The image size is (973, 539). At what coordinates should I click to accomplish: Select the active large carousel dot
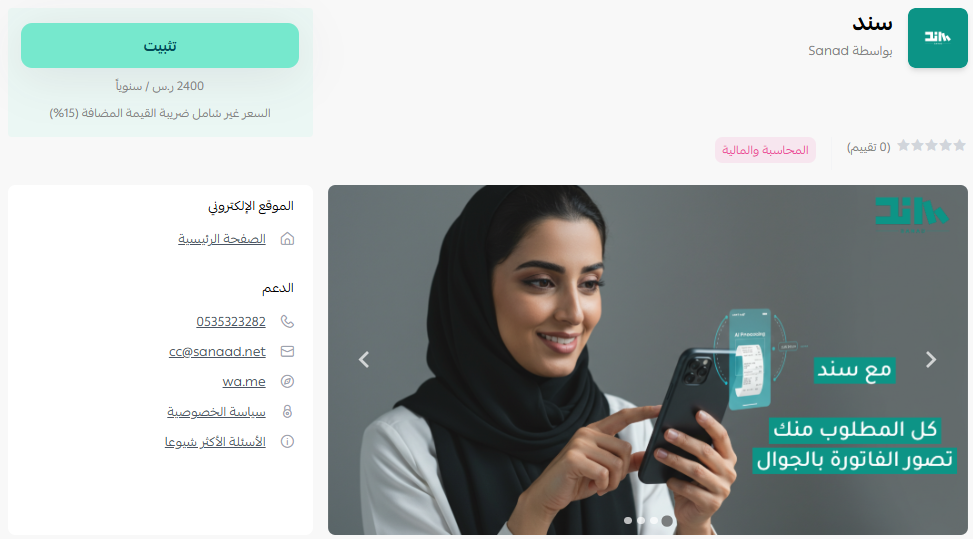[666, 521]
